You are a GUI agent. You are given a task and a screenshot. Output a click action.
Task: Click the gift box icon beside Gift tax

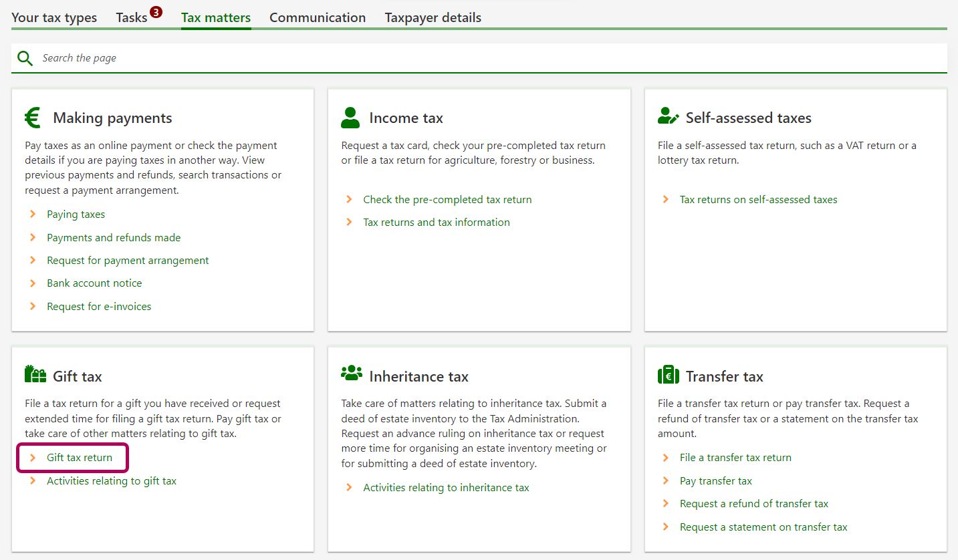[x=35, y=374]
